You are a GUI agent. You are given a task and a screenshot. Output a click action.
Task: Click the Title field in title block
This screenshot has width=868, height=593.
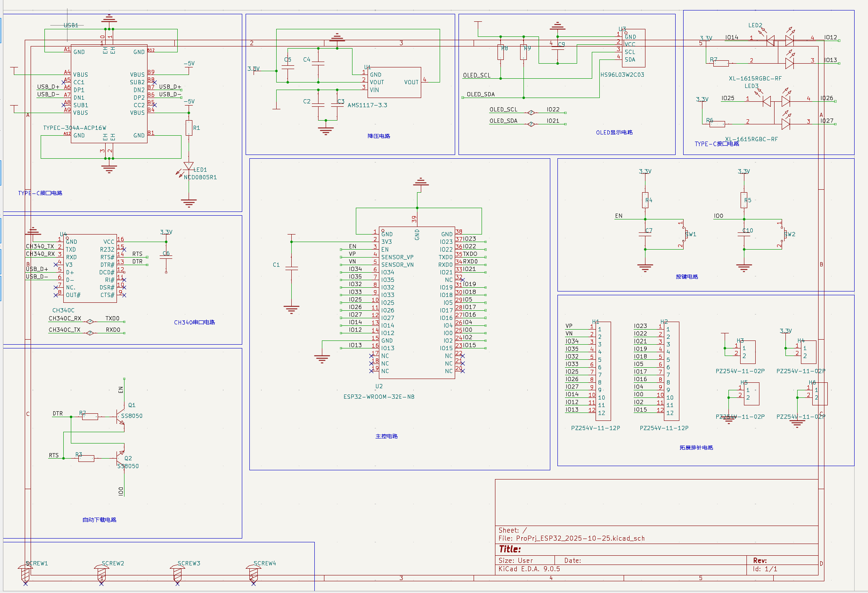[510, 549]
